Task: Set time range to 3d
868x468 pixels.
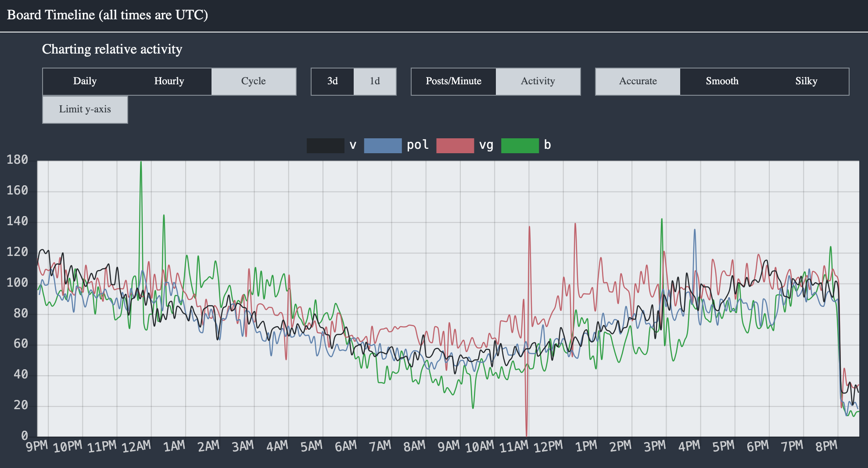Action: tap(332, 81)
